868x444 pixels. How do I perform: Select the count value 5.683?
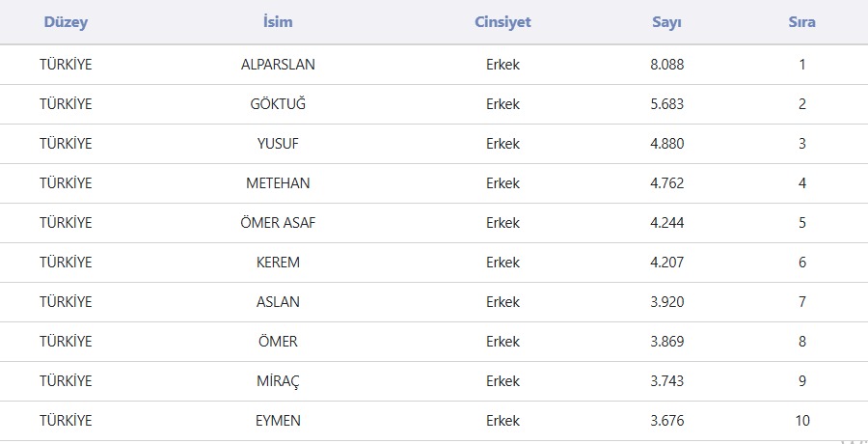click(x=666, y=104)
